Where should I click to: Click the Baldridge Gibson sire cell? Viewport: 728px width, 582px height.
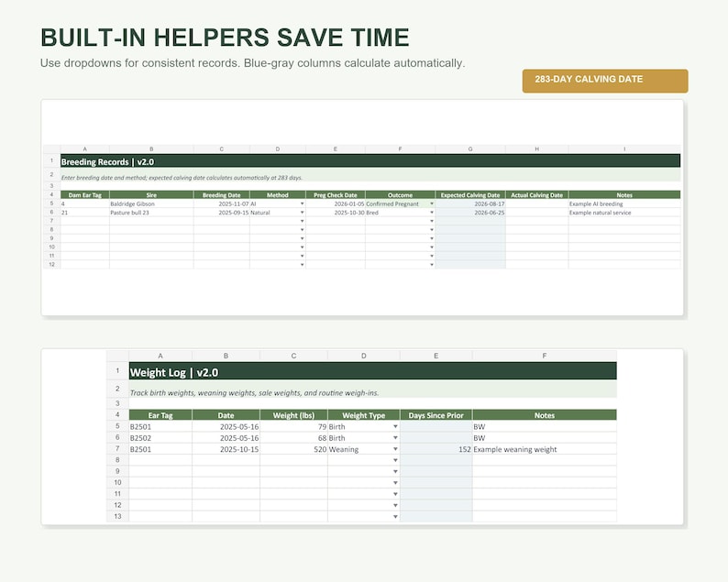[151, 203]
